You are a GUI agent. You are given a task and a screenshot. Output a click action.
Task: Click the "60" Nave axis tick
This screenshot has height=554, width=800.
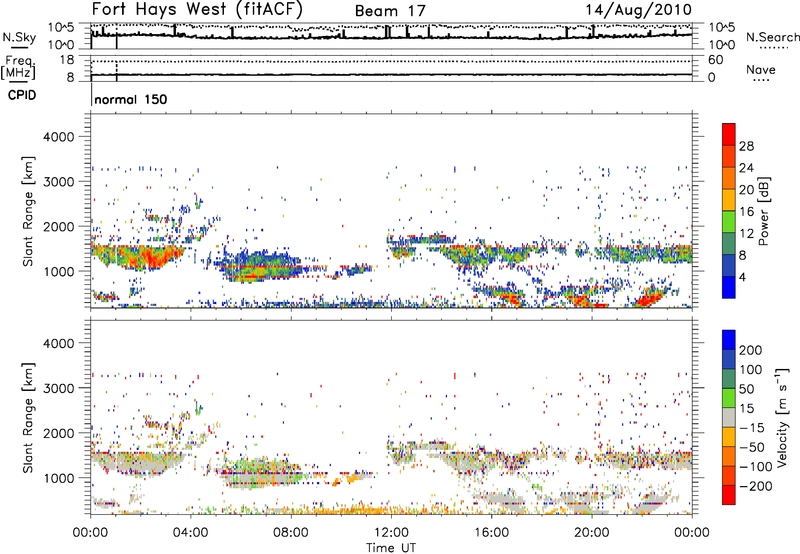pyautogui.click(x=716, y=60)
